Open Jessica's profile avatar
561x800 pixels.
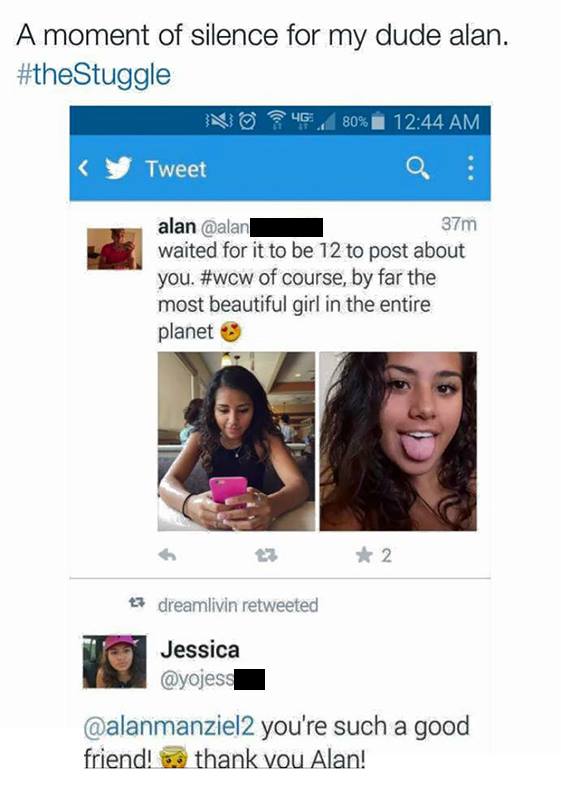[114, 662]
